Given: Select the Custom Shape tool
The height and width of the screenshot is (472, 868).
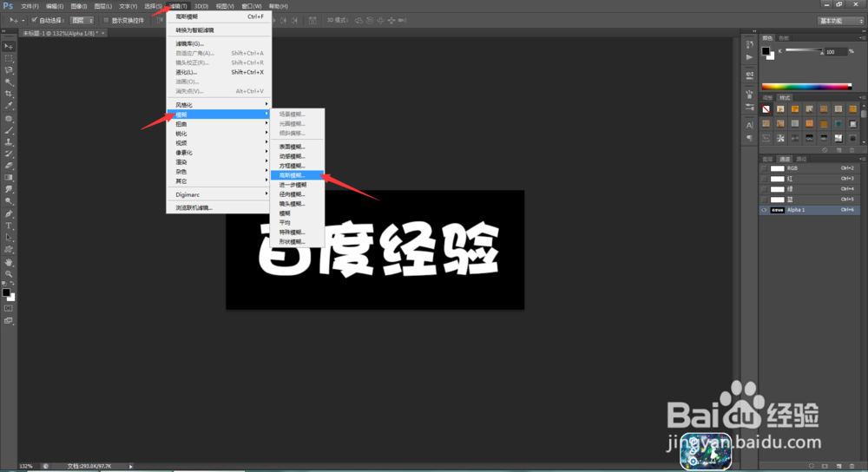Looking at the screenshot, I should tap(9, 250).
